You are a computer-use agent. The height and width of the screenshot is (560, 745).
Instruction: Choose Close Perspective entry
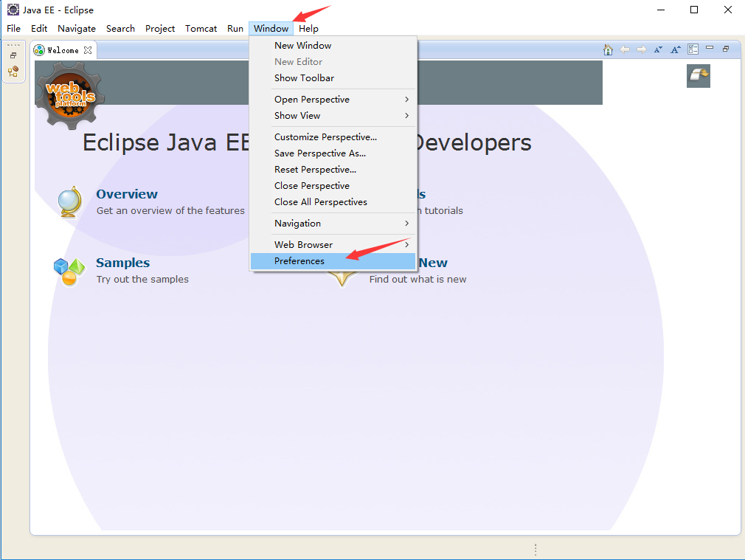pos(333,186)
